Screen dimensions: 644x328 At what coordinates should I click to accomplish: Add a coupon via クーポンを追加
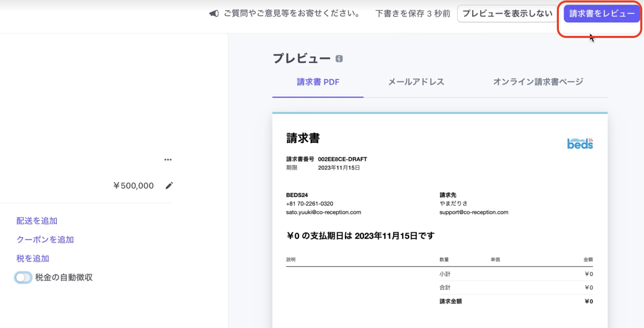pos(45,240)
